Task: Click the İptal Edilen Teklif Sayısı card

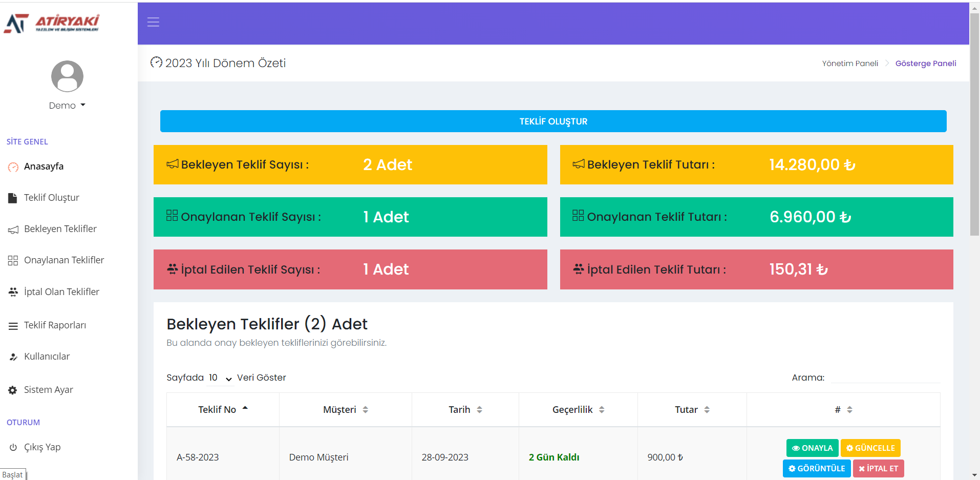Action: click(x=350, y=269)
